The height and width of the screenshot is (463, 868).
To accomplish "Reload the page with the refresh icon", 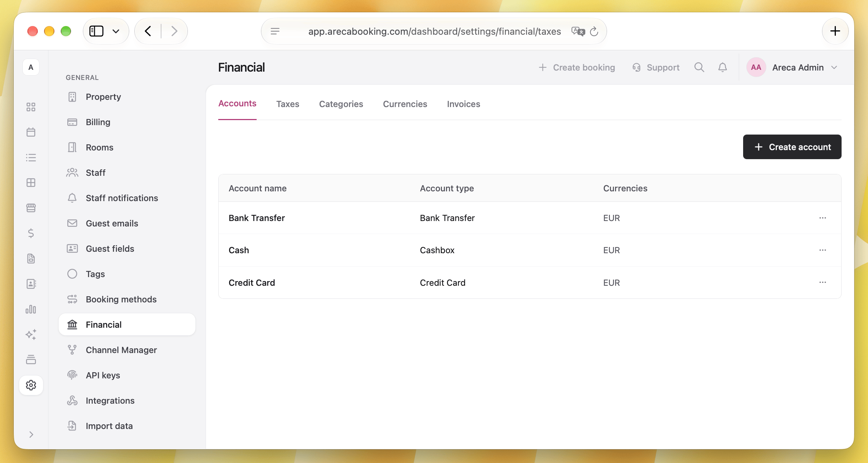I will pyautogui.click(x=594, y=31).
